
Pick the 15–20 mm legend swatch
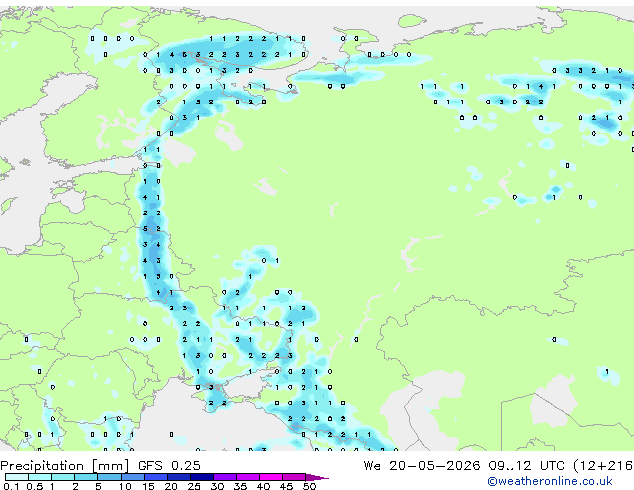coord(156,477)
